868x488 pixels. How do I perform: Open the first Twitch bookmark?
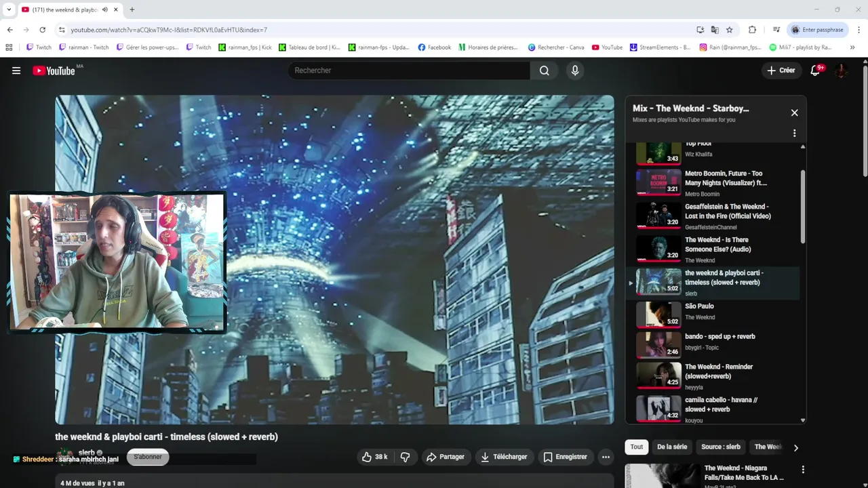39,47
